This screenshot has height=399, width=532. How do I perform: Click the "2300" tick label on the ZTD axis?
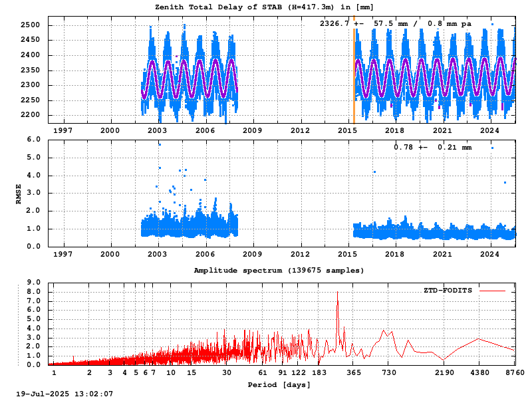30,85
